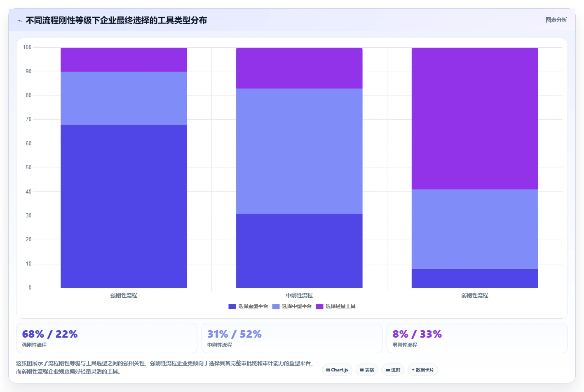Click the 重型平台 segment of the 强刚性流程 bar

(x=124, y=206)
